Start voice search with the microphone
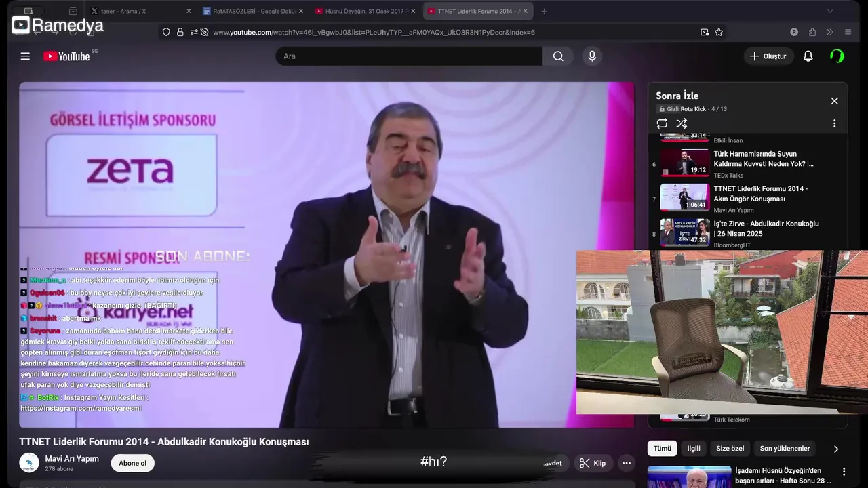Screen dimensions: 868x488 click(592, 56)
